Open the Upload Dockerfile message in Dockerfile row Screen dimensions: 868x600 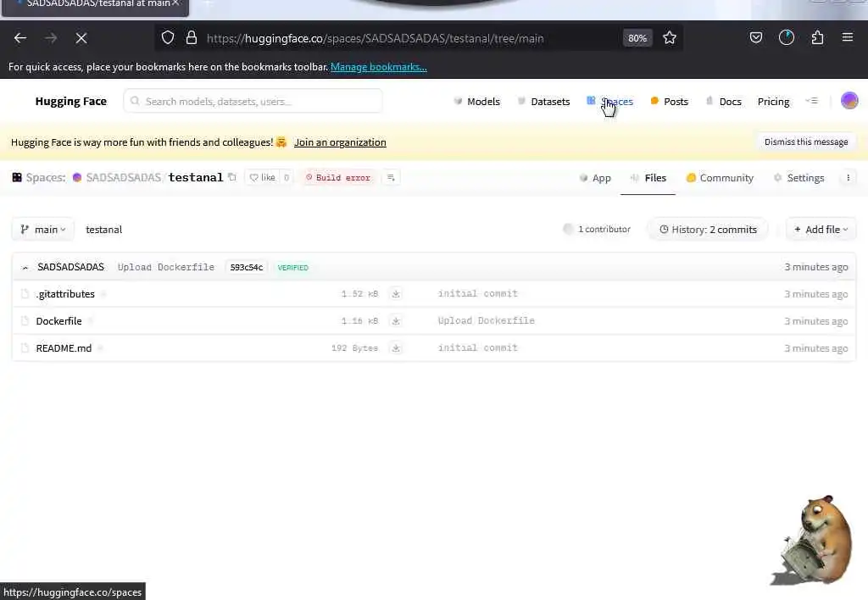tap(486, 320)
